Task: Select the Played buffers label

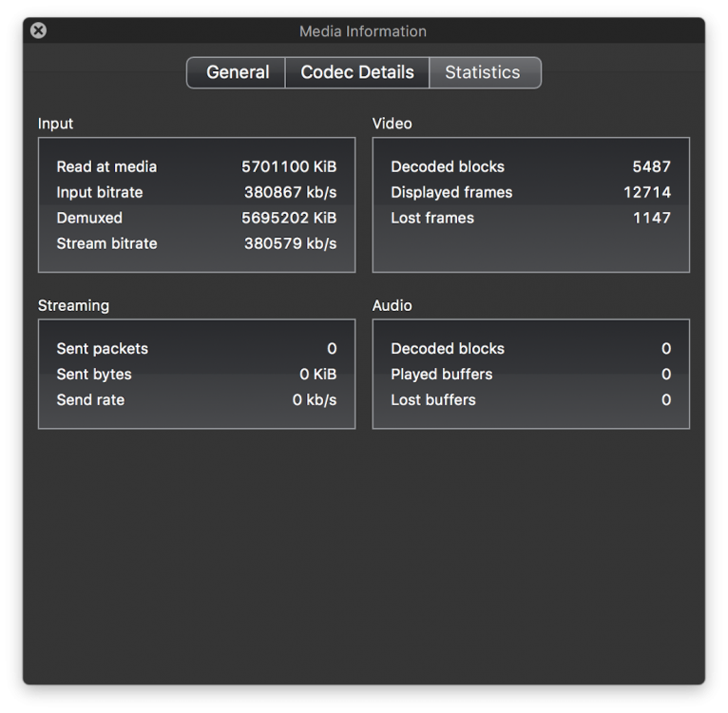Action: (442, 375)
